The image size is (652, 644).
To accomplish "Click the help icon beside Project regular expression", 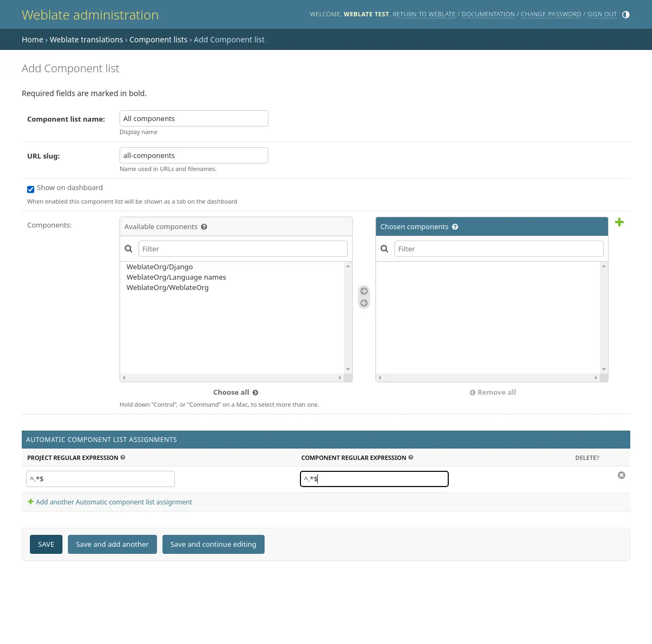I will 123,458.
